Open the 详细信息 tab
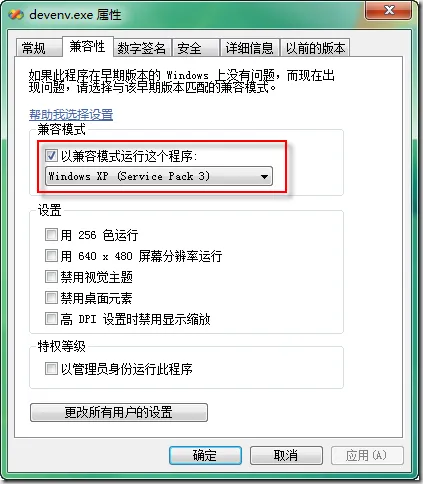This screenshot has width=423, height=484. [250, 48]
